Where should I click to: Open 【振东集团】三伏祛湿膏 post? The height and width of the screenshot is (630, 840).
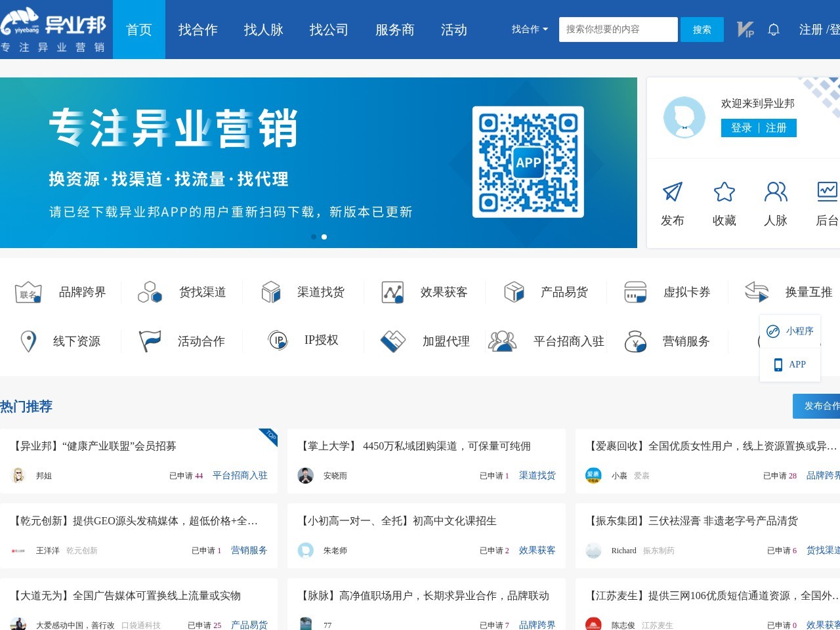(x=692, y=521)
